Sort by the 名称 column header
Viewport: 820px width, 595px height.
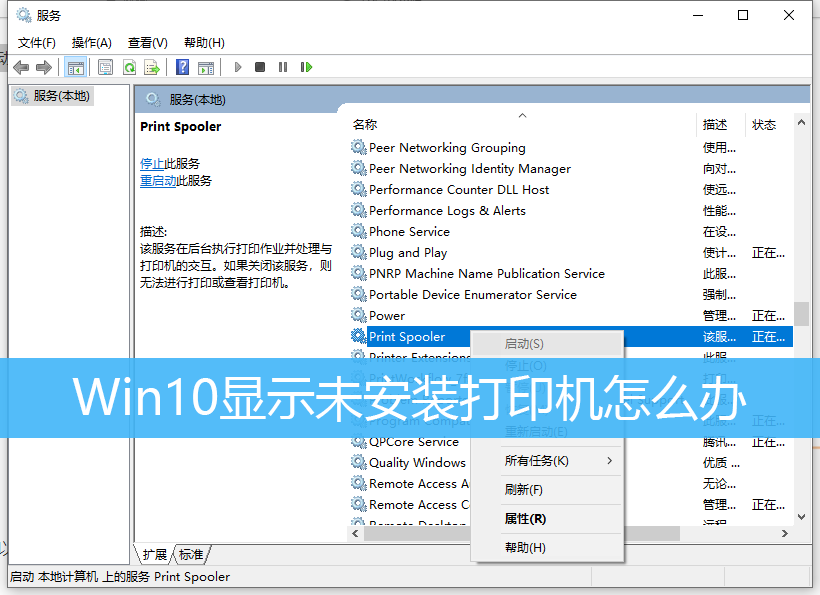[365, 125]
